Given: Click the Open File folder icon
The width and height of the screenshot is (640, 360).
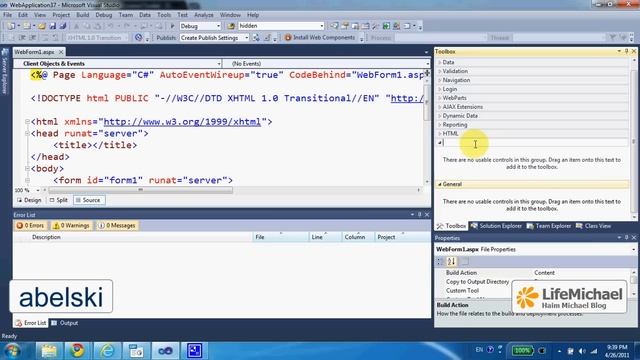Looking at the screenshot, I should point(42,26).
